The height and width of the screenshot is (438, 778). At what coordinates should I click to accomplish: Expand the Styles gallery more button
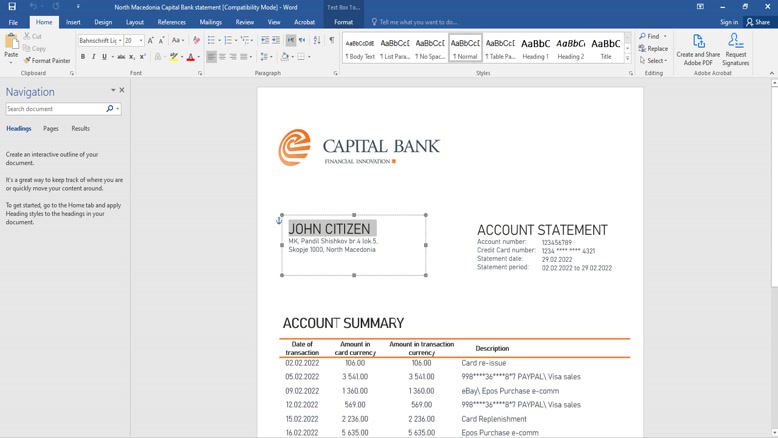[629, 59]
